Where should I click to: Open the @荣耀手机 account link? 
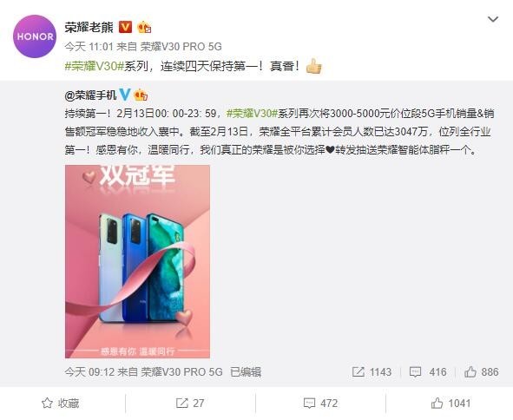click(x=90, y=95)
